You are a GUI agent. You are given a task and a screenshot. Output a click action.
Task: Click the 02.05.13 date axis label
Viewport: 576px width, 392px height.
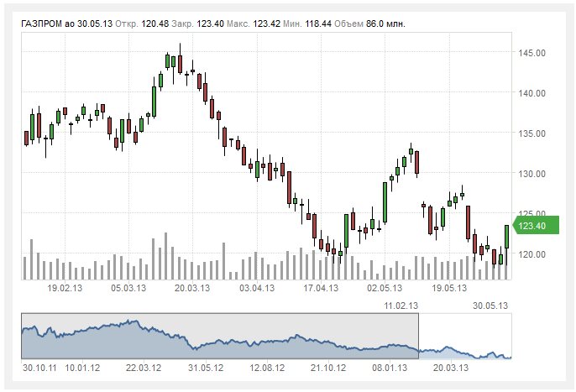pyautogui.click(x=385, y=288)
